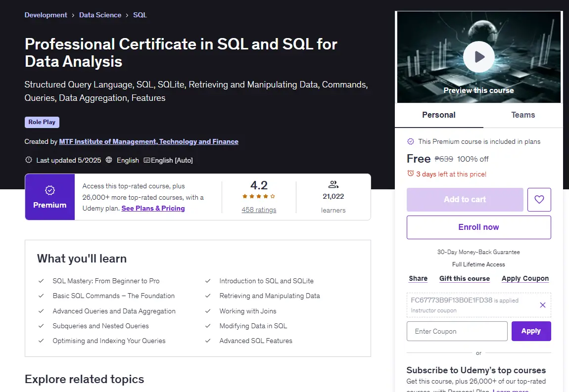Image resolution: width=569 pixels, height=392 pixels.
Task: Click 3 days left at this price text
Action: point(451,174)
